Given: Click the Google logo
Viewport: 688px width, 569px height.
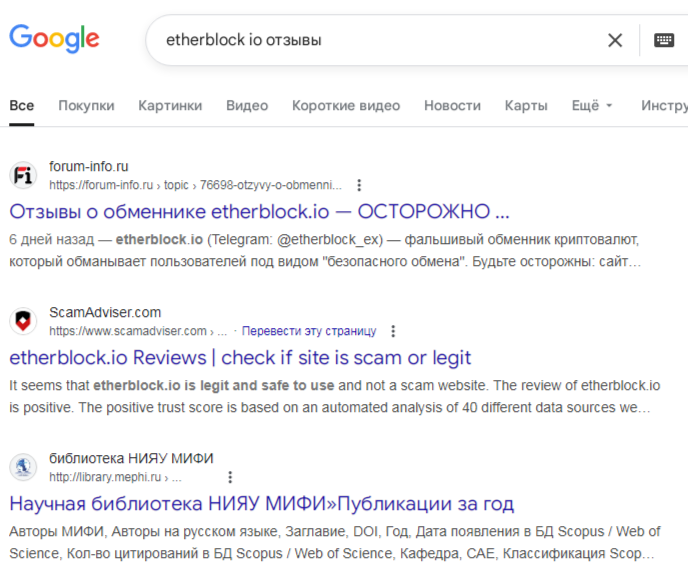Looking at the screenshot, I should [x=54, y=39].
